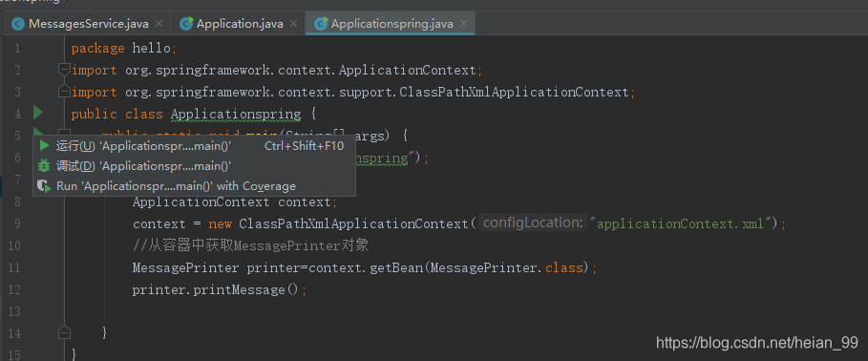868x361 pixels.
Task: Select Run 'Applicationspr....main()' with Coverage
Action: click(194, 186)
